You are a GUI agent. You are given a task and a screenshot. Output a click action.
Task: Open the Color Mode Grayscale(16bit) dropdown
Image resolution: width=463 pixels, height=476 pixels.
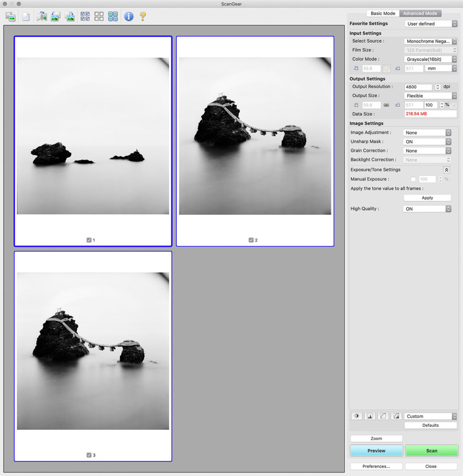(x=430, y=59)
